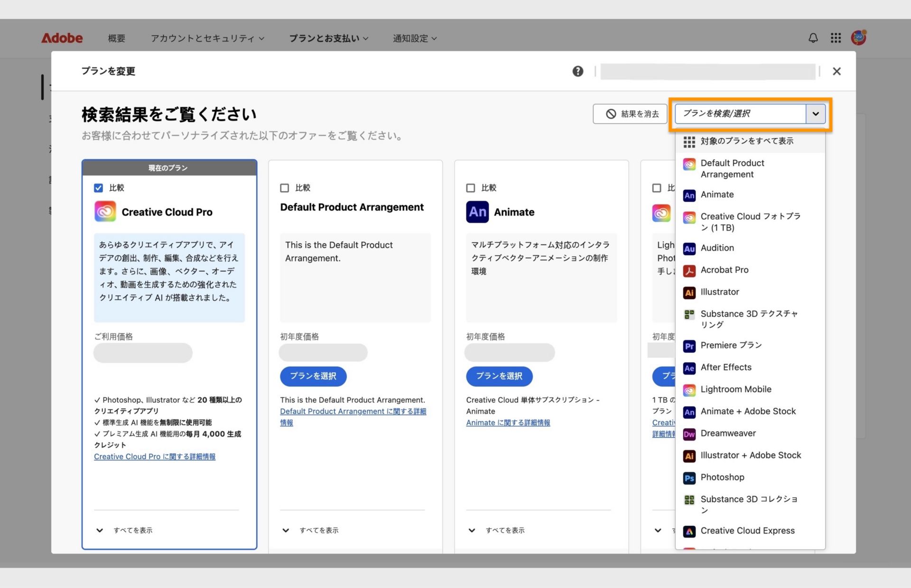
Task: Open the プランとお支払い menu
Action: (x=328, y=38)
